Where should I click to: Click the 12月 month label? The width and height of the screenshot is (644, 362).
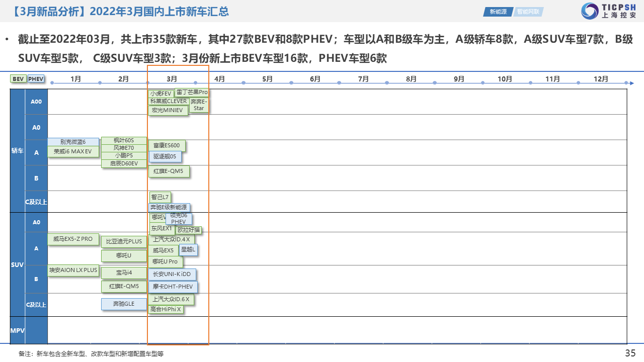pyautogui.click(x=601, y=79)
